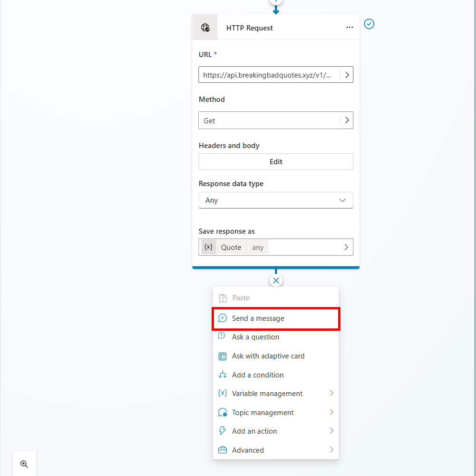This screenshot has height=476, width=476.
Task: Select Ask a question menu item
Action: (x=276, y=337)
